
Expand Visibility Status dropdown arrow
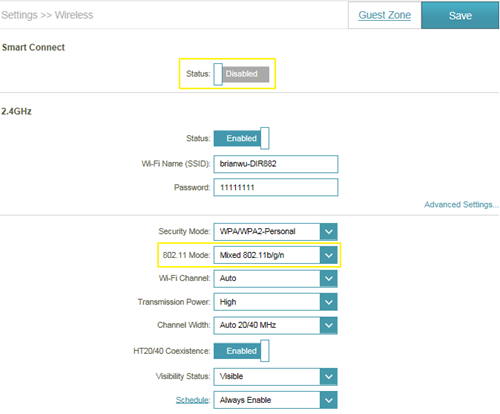[329, 377]
